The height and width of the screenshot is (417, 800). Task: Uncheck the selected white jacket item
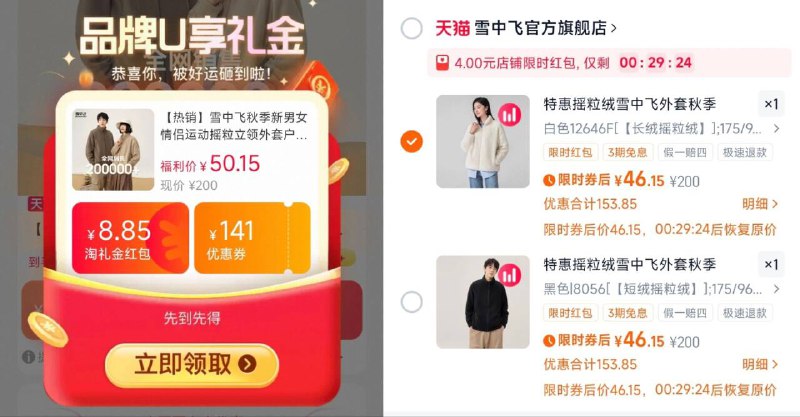tap(412, 141)
